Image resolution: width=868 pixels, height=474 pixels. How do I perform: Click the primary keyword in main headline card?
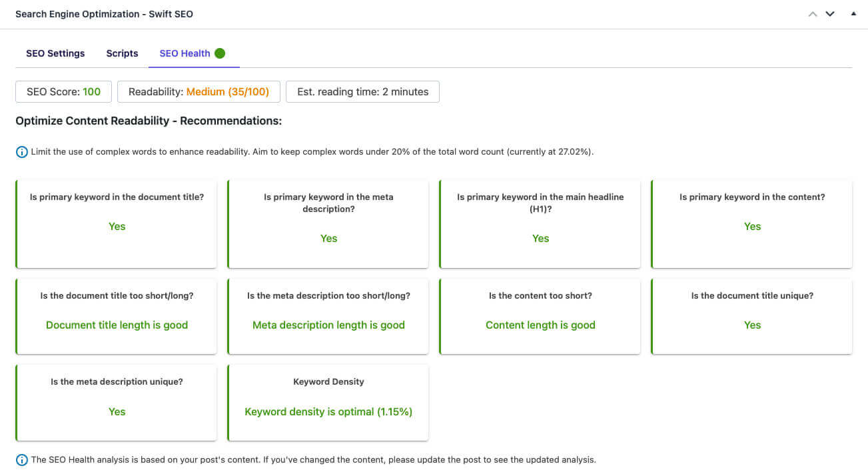540,224
